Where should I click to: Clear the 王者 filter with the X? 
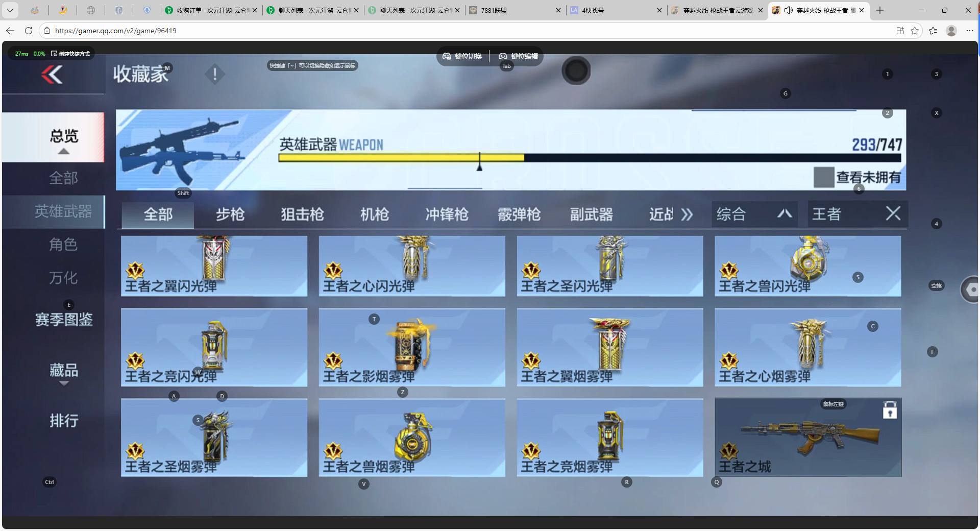(893, 213)
